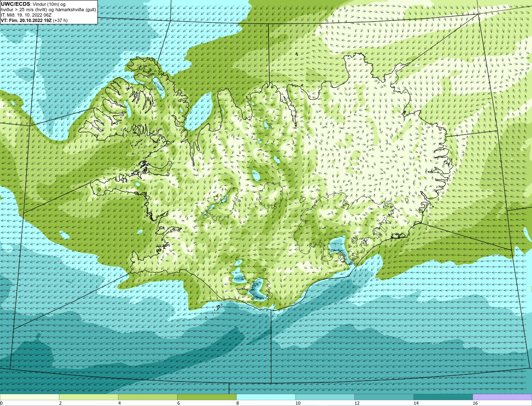Image resolution: width=532 pixels, height=406 pixels.
Task: Click the legend scale label '14'
Action: click(416, 403)
